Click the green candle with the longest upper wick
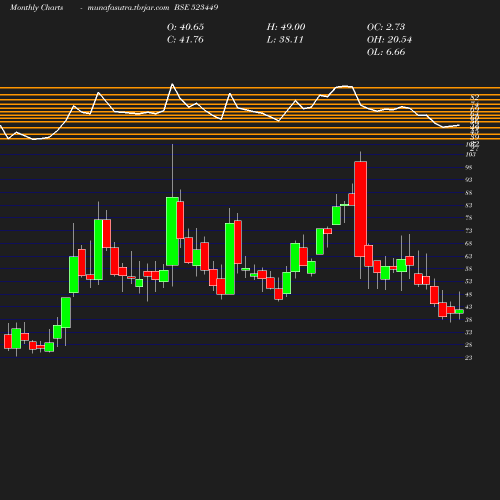 pyautogui.click(x=172, y=231)
